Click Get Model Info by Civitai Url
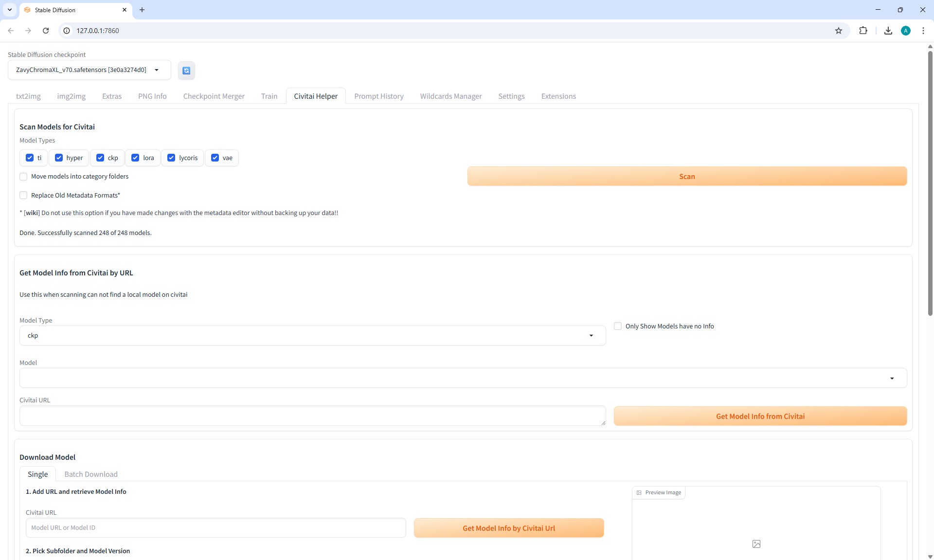 coord(508,528)
